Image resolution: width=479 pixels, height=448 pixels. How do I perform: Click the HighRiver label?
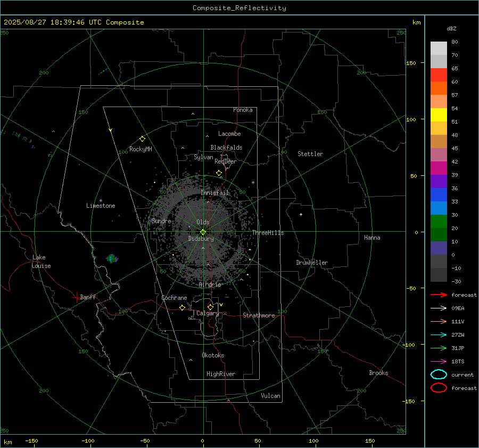221,374
